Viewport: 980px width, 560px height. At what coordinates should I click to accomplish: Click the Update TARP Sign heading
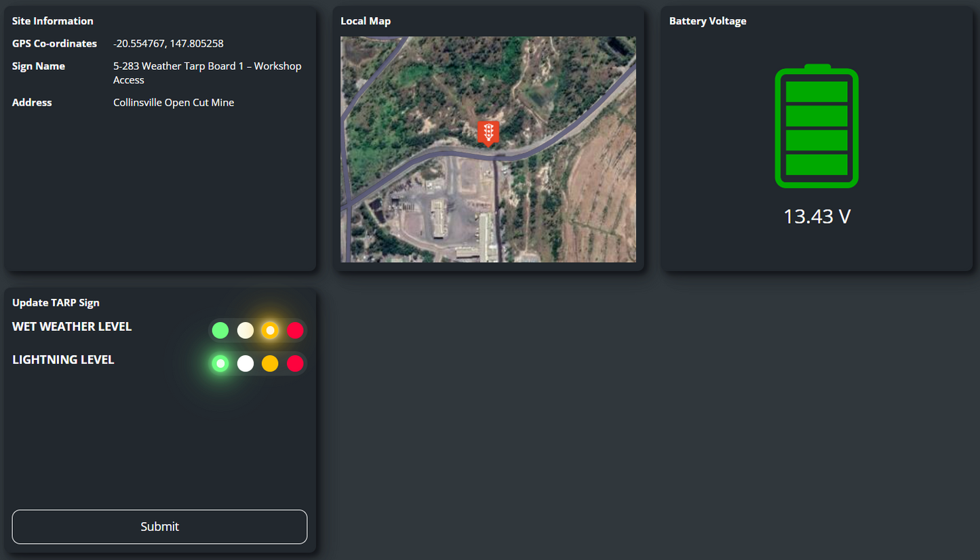[x=56, y=302]
